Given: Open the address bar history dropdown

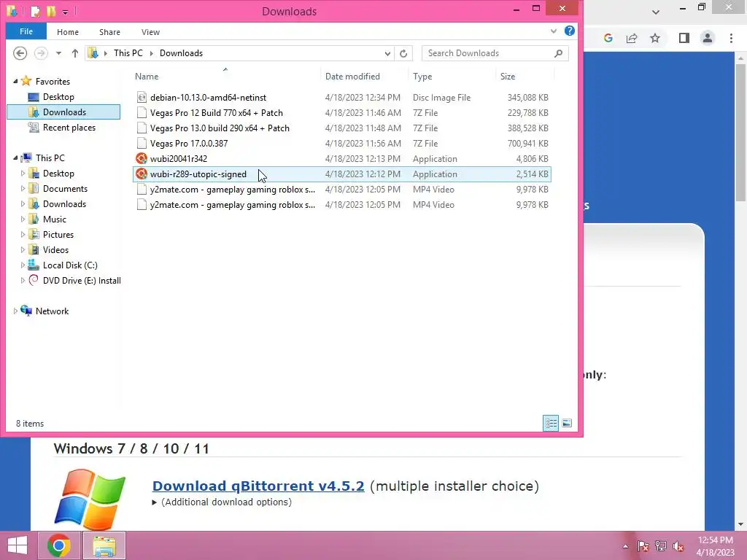Looking at the screenshot, I should [387, 53].
